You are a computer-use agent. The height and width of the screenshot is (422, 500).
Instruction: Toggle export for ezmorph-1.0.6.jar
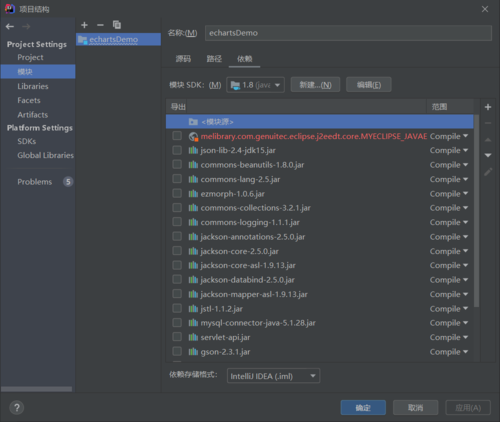point(177,193)
